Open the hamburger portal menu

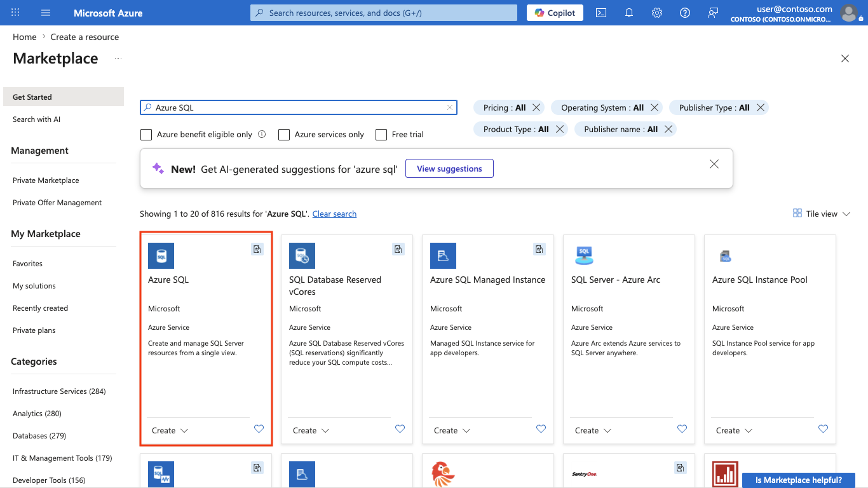click(x=46, y=13)
